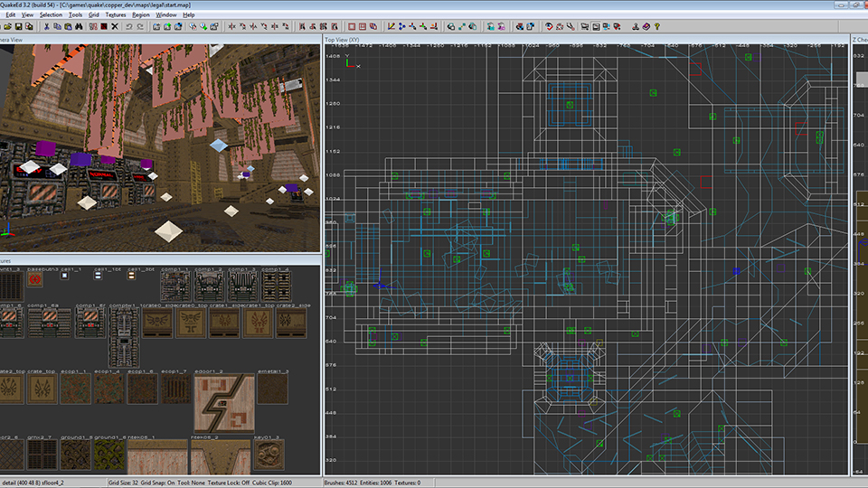868x488 pixels.
Task: Click the yellow question mark help icon
Action: 656,26
